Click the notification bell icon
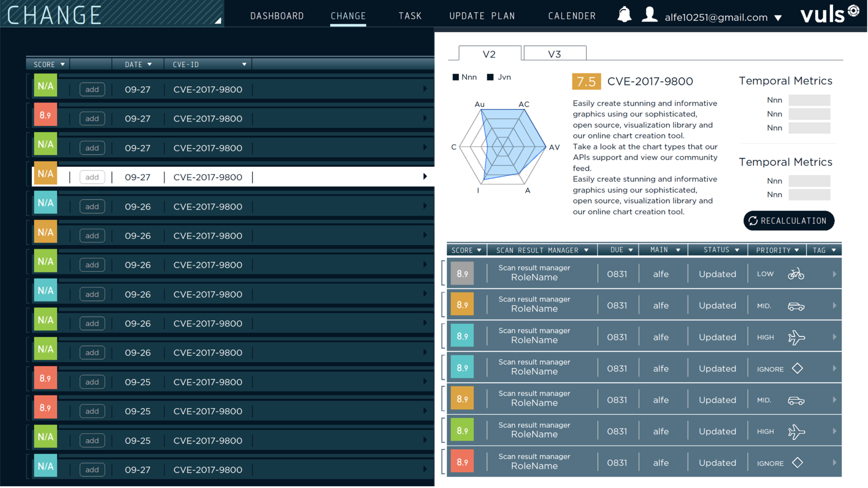This screenshot has height=488, width=868. tap(624, 14)
